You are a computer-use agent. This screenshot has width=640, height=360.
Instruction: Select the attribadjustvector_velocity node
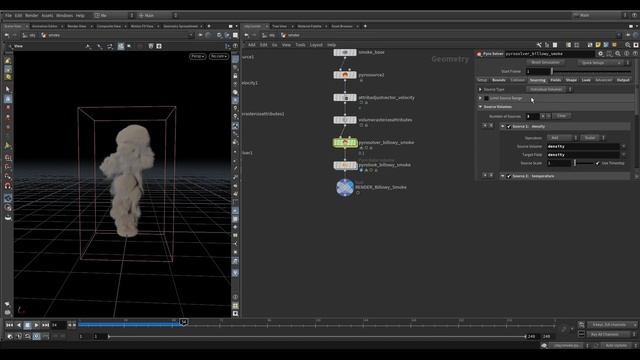[x=345, y=98]
